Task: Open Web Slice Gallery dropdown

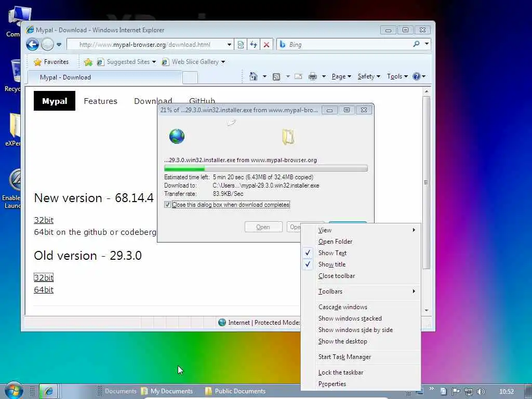Action: [193, 62]
